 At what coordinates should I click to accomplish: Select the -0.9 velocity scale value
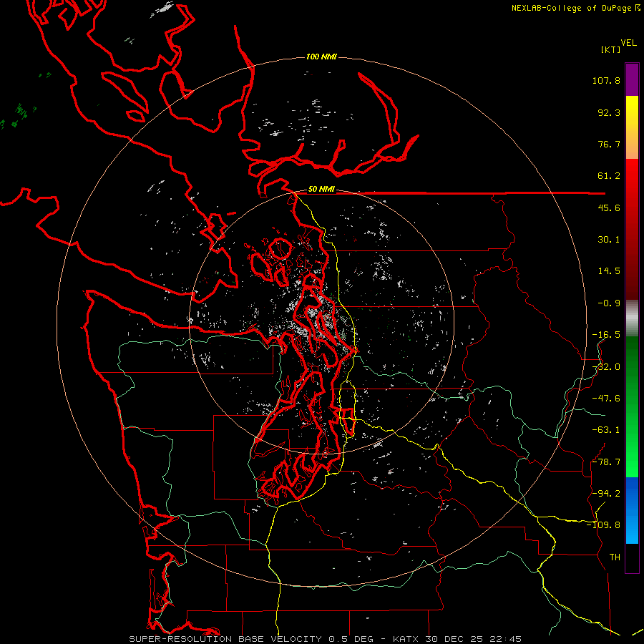coord(609,303)
